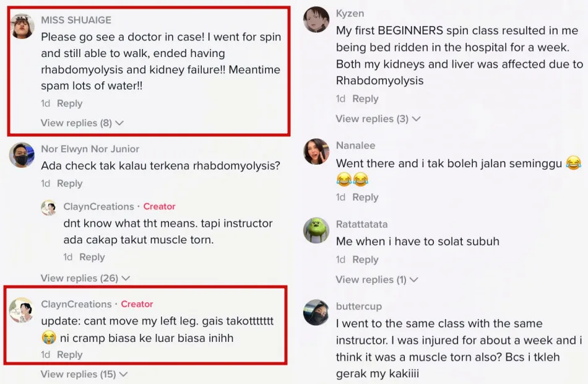Expand 8 replies under MISS SHUAIGE's comment
588x384 pixels.
pyautogui.click(x=82, y=123)
